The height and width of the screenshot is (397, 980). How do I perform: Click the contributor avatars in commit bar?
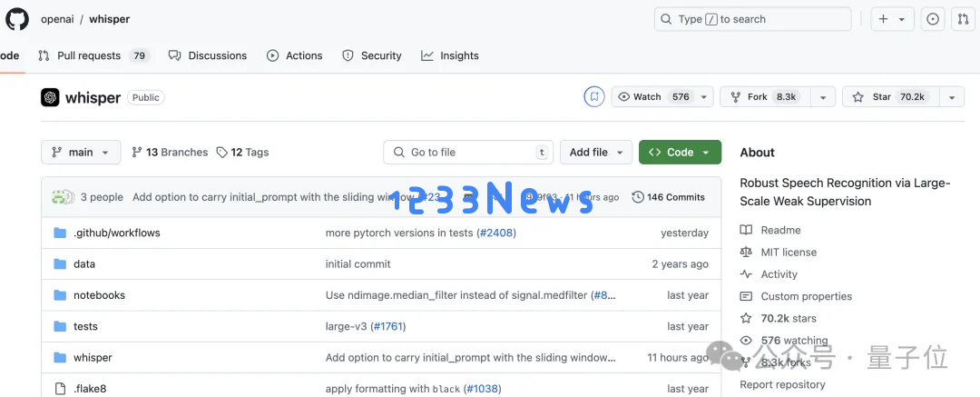click(64, 197)
